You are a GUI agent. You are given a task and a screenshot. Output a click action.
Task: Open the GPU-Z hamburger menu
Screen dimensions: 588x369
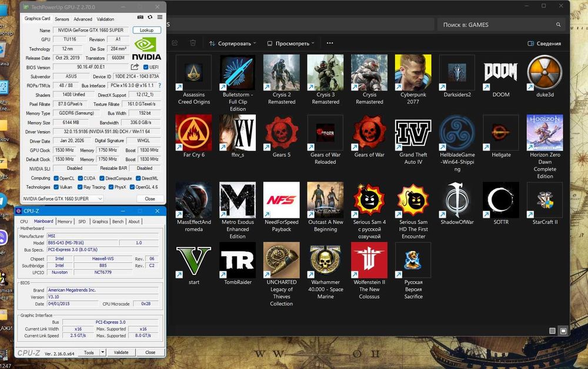(160, 17)
